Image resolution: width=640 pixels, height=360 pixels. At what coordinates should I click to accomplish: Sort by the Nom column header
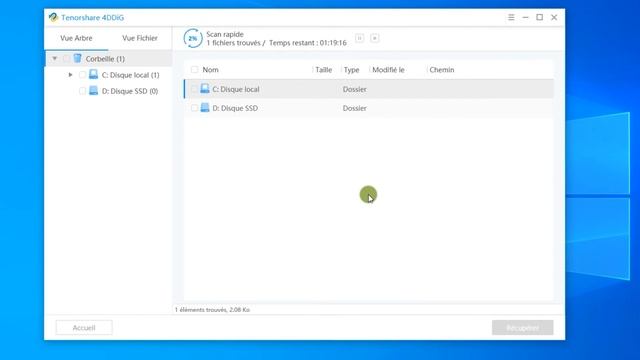pyautogui.click(x=211, y=70)
